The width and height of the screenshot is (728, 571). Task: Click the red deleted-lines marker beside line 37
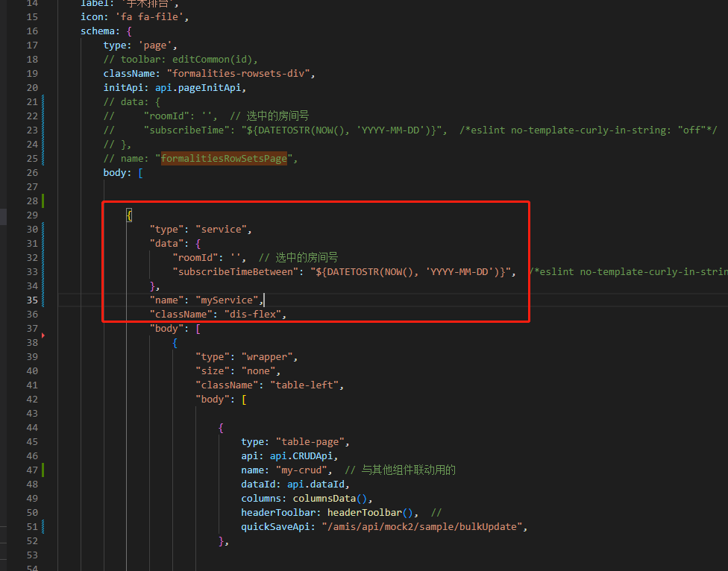pos(43,335)
